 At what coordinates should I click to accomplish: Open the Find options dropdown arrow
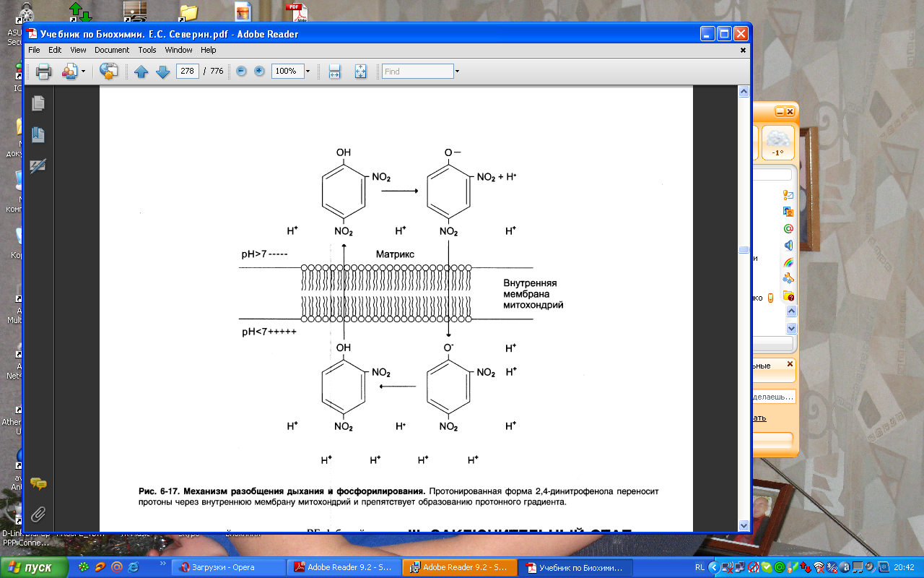pos(457,71)
